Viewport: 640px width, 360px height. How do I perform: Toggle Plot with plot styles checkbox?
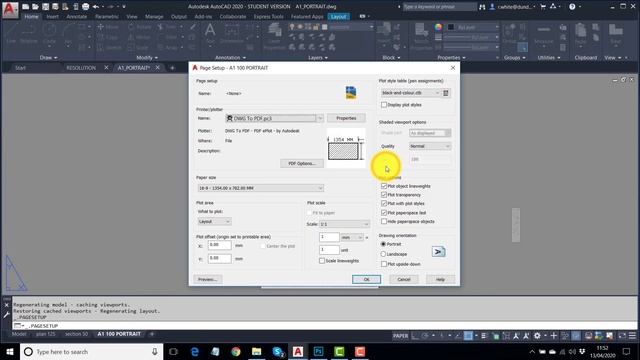point(384,203)
